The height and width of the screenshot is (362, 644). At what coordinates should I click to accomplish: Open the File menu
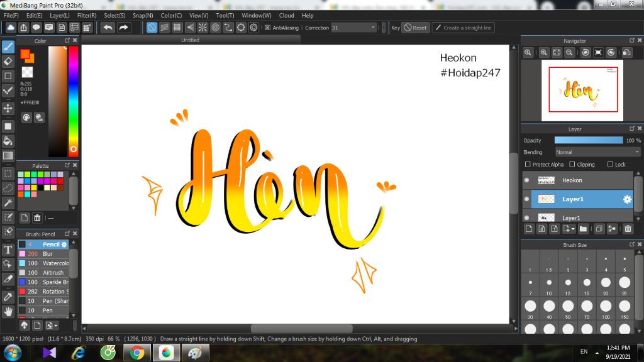[11, 15]
